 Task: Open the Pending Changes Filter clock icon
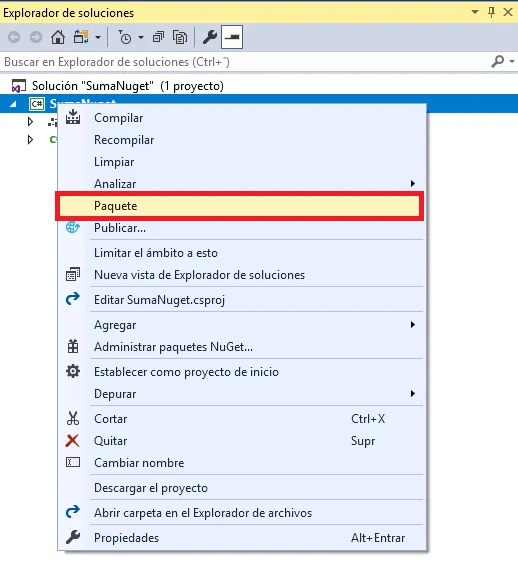[125, 37]
